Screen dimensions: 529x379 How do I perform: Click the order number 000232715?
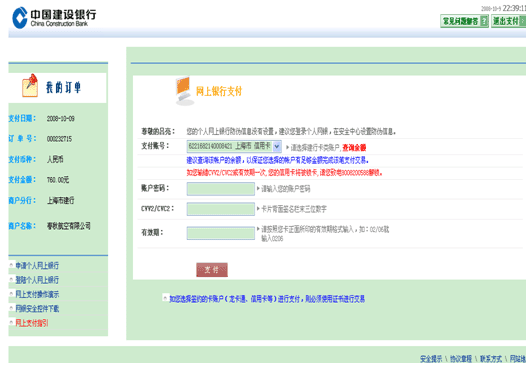59,139
